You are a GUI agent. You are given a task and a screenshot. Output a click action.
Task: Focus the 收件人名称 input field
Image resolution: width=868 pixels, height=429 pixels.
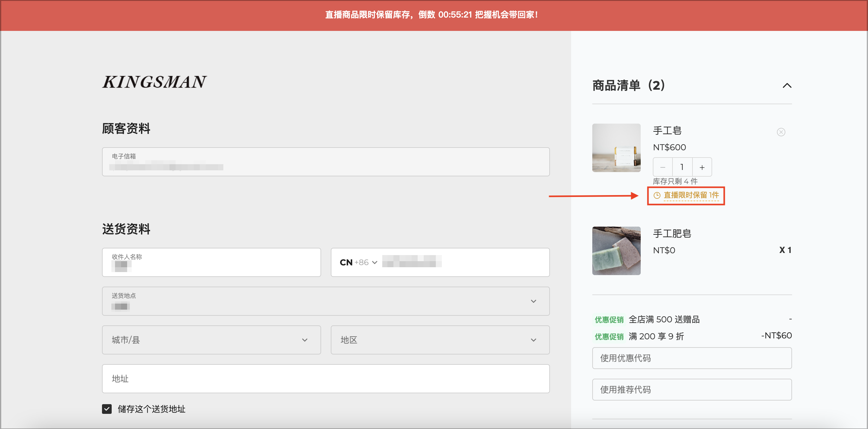(212, 262)
